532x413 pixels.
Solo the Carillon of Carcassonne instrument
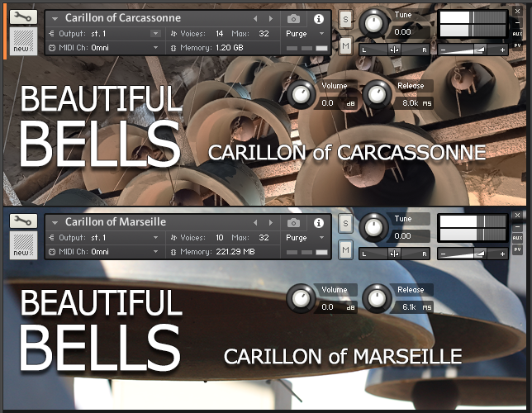coord(345,18)
